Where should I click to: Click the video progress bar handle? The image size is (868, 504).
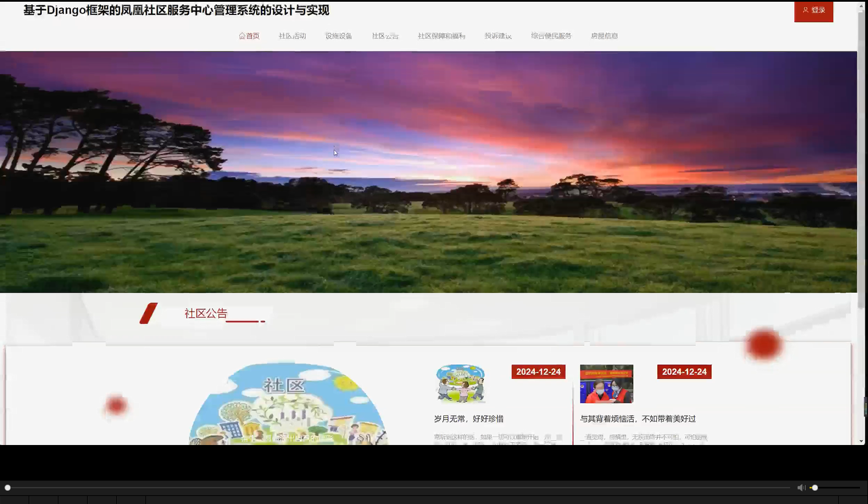[7, 487]
